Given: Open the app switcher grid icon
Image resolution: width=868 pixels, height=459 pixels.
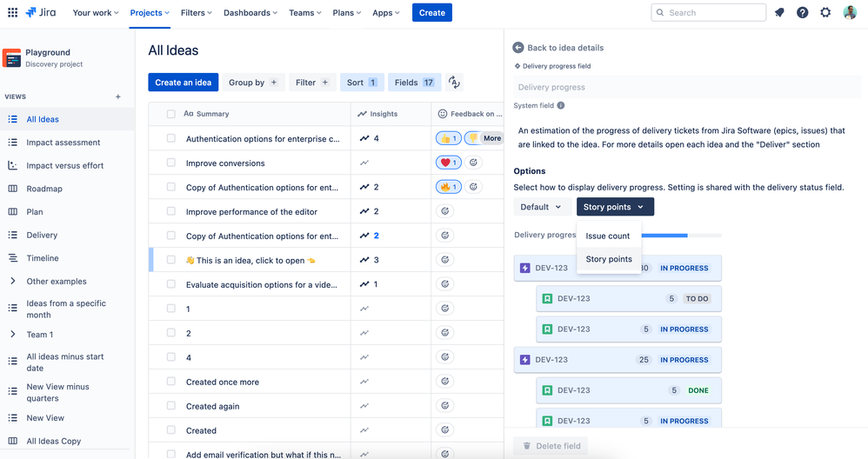Looking at the screenshot, I should [12, 13].
